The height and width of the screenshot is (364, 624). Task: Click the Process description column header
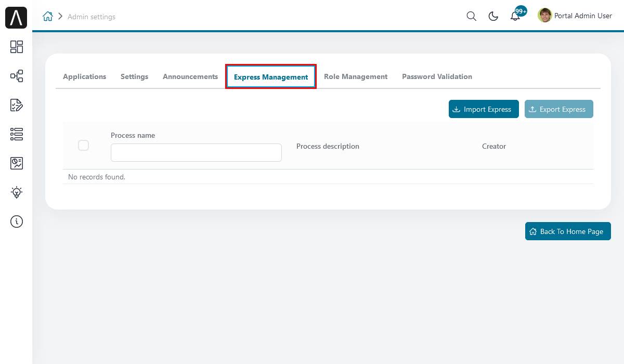[x=328, y=146]
